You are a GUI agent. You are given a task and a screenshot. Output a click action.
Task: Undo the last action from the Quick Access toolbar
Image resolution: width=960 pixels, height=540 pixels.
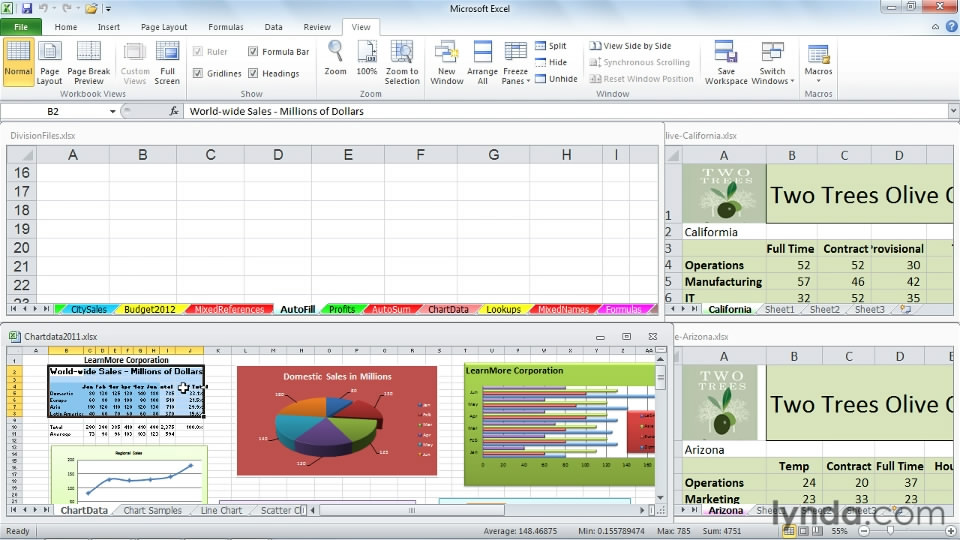pos(43,9)
